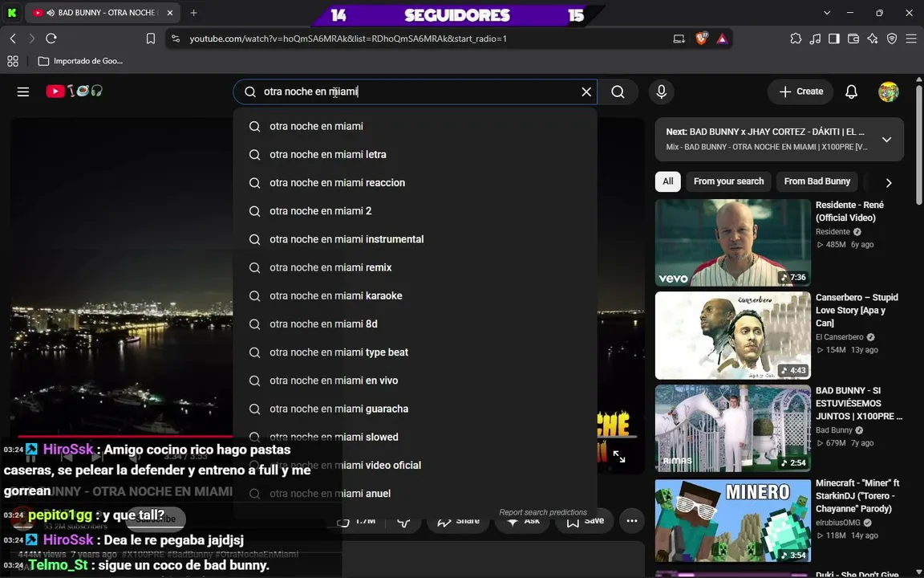This screenshot has width=924, height=578.
Task: Select suggestion 'otra noche en miami 8d'
Action: (415, 324)
